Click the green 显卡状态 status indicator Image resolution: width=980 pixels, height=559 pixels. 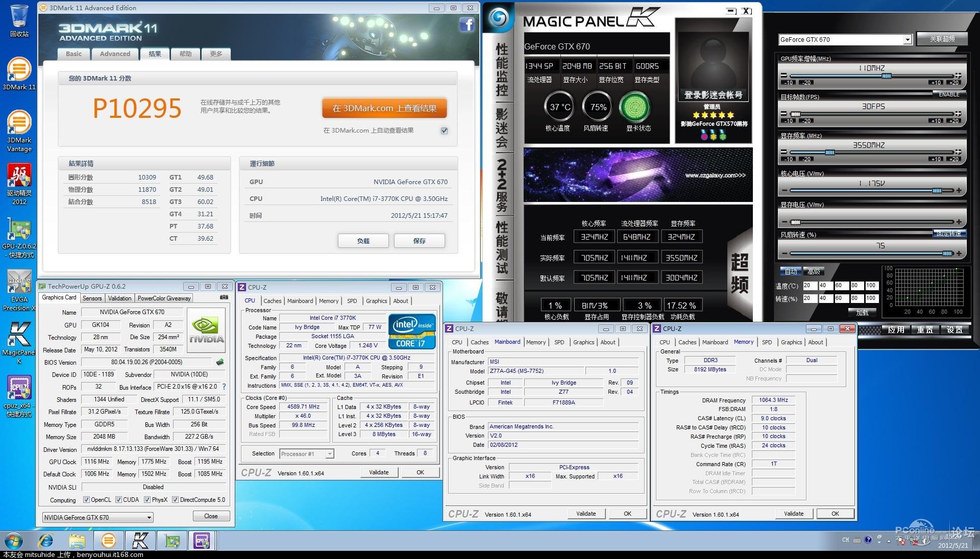pyautogui.click(x=634, y=107)
